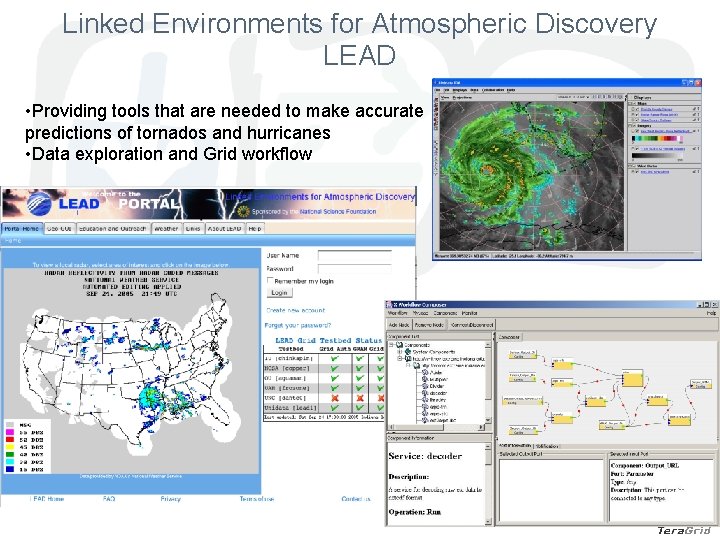Select the Composer tab in workflow canvas
Viewport: 720px width, 540px height.
coord(509,337)
